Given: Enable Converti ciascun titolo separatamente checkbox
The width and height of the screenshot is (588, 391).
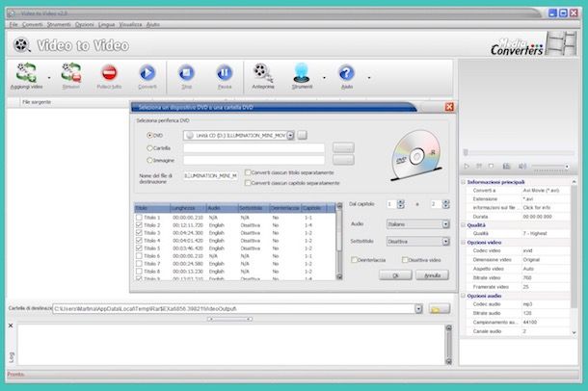Looking at the screenshot, I should coord(248,172).
